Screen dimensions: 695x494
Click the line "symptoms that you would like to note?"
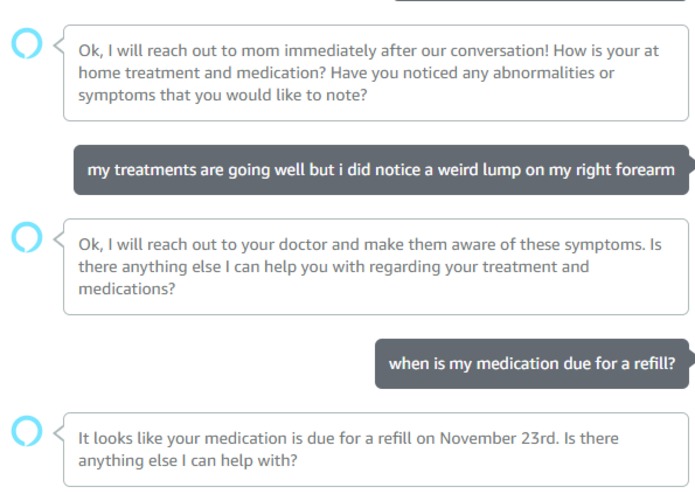coord(223,95)
